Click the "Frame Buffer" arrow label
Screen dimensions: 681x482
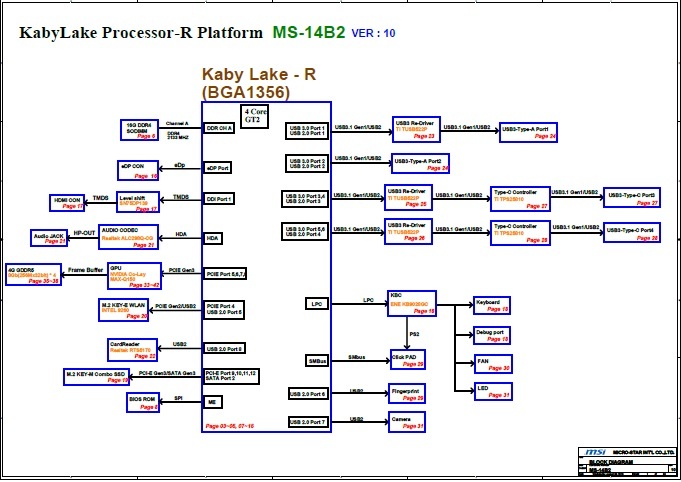[x=86, y=270]
